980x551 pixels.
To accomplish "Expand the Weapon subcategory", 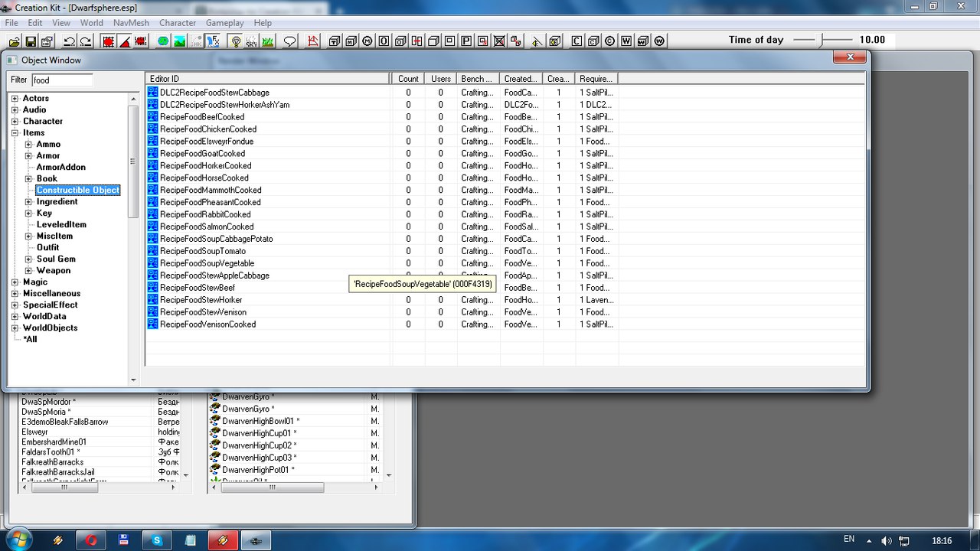I will (x=28, y=271).
